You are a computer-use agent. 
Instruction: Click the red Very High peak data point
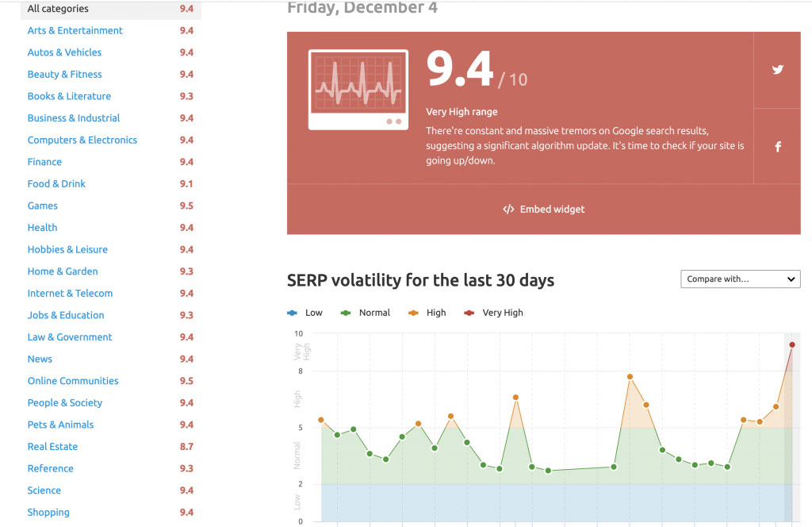pyautogui.click(x=792, y=345)
